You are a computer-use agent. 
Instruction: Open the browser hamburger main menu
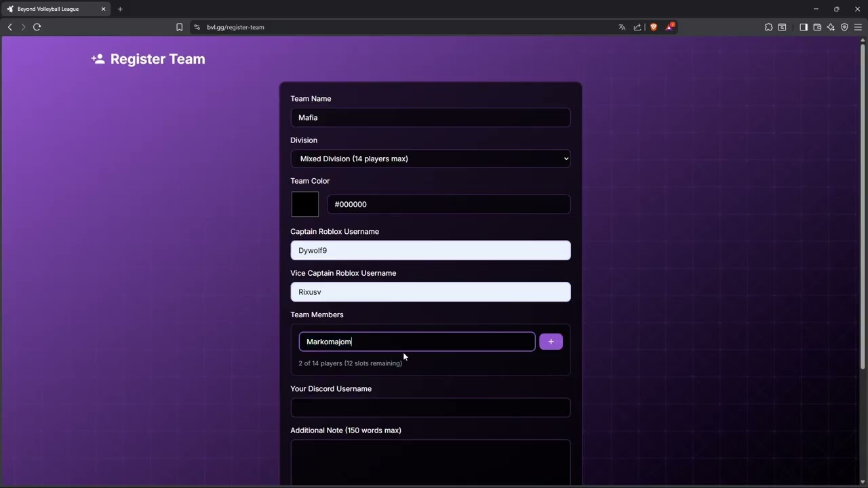tap(858, 27)
